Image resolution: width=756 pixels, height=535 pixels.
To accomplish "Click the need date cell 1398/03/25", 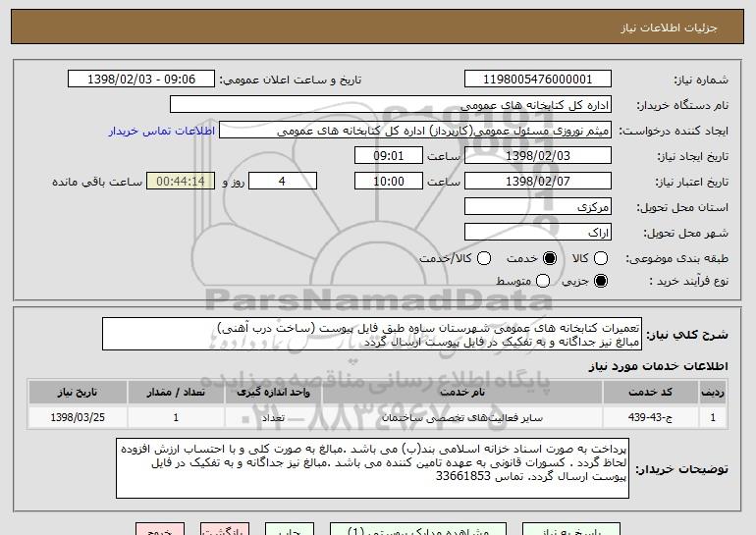I will point(78,417).
